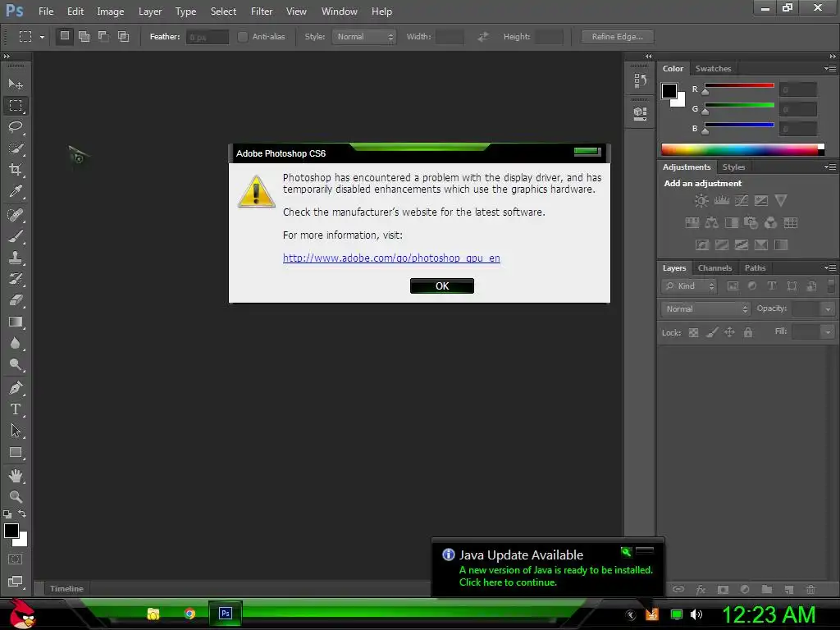Click the foreground color swatch in Color panel
The height and width of the screenshot is (630, 840).
point(669,91)
